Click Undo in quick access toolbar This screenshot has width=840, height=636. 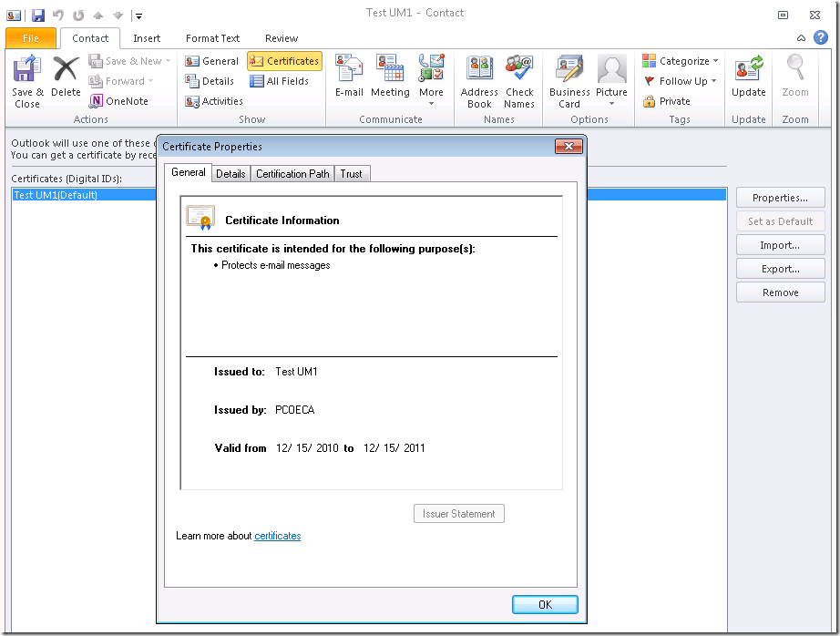(58, 15)
